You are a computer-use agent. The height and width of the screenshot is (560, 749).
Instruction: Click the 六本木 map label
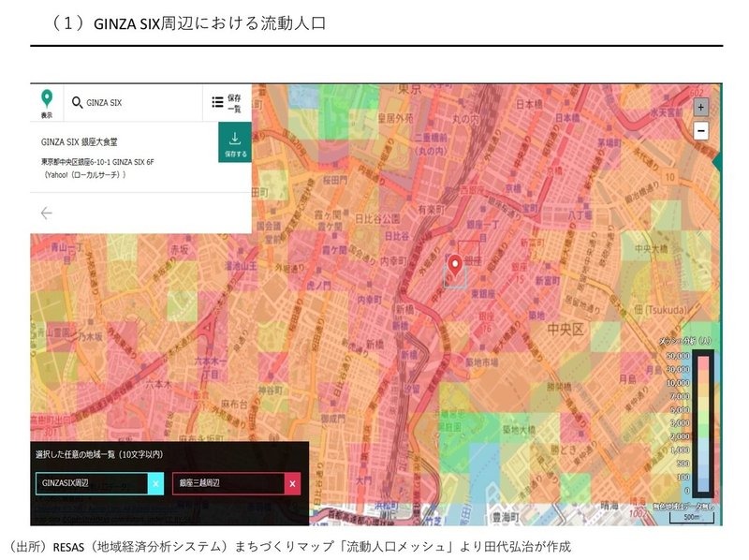158,383
